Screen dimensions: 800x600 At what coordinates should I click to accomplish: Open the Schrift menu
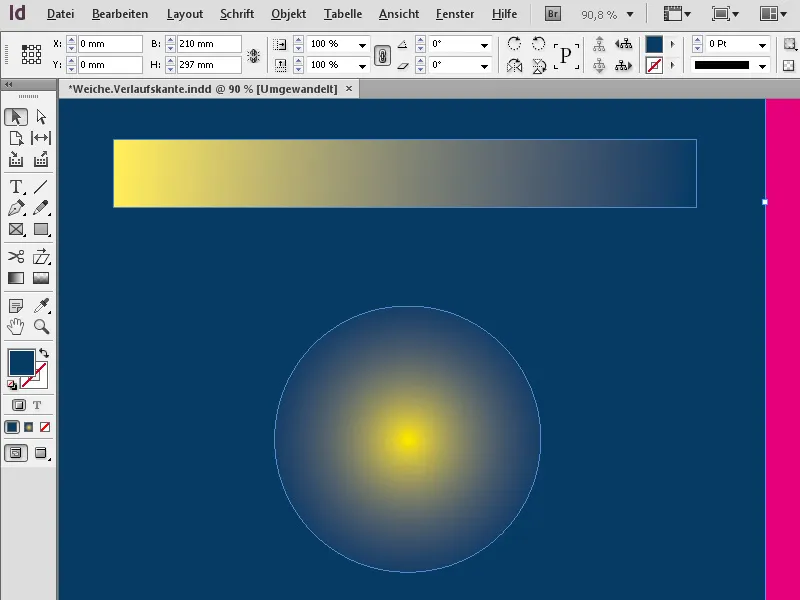(237, 14)
